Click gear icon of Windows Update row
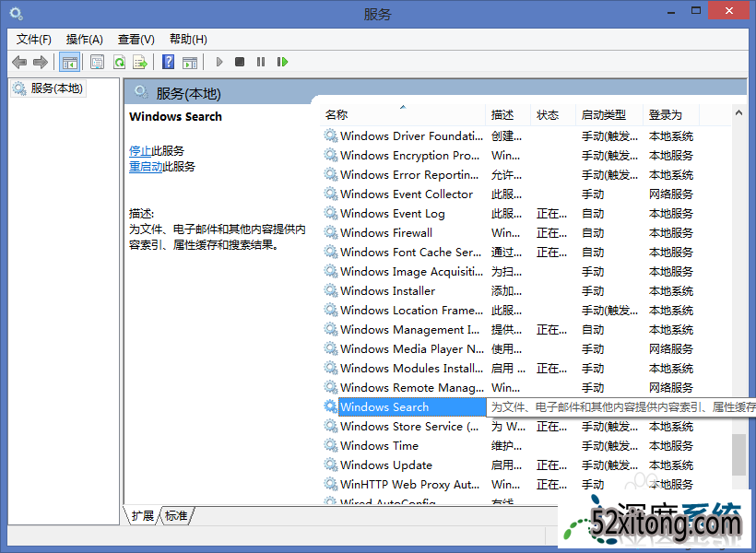This screenshot has height=553, width=756. pos(330,465)
